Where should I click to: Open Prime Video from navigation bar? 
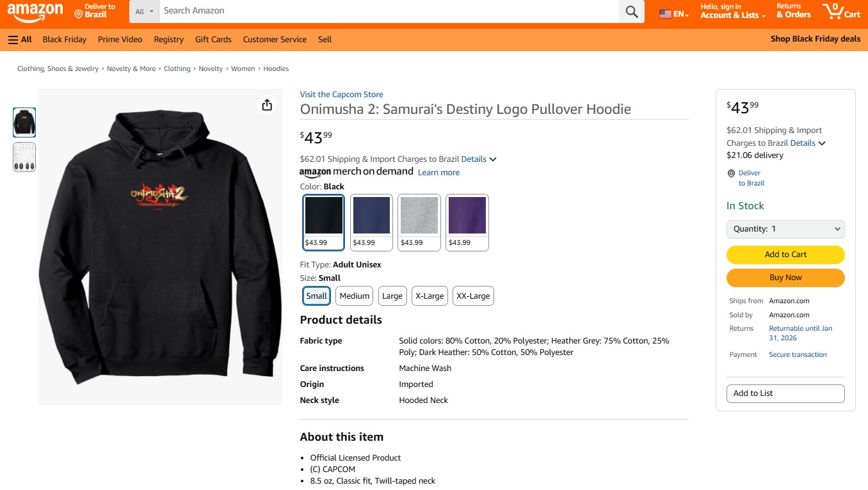point(120,40)
